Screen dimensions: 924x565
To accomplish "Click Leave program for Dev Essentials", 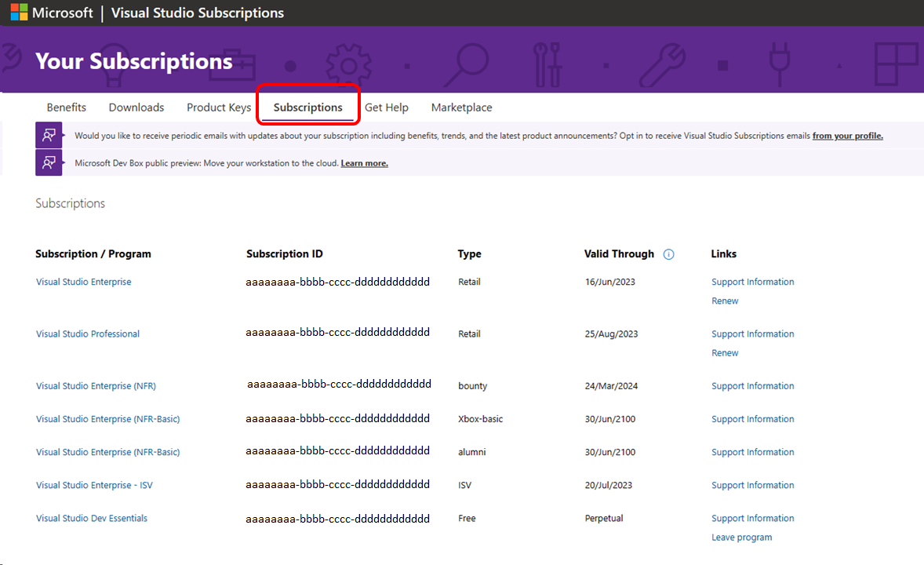I will click(x=741, y=538).
